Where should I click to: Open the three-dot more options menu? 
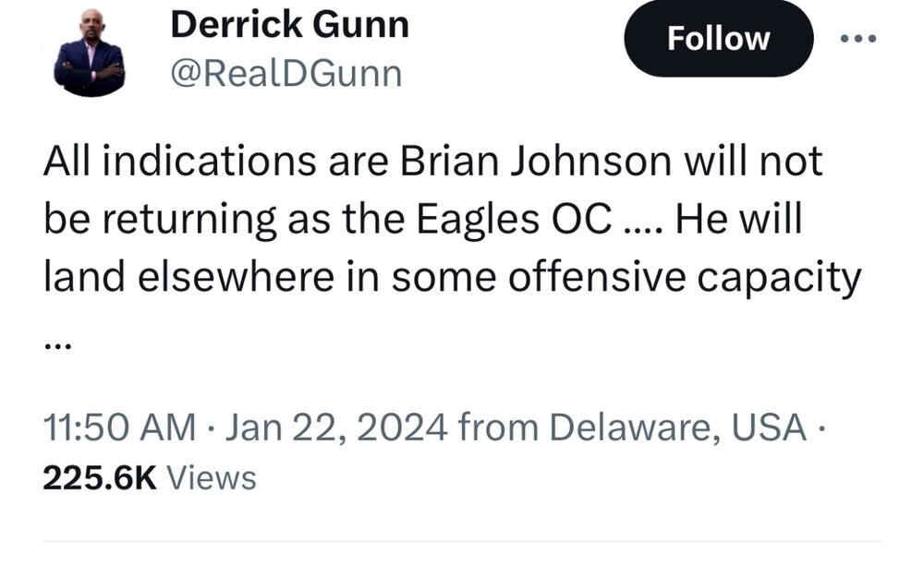click(x=857, y=39)
